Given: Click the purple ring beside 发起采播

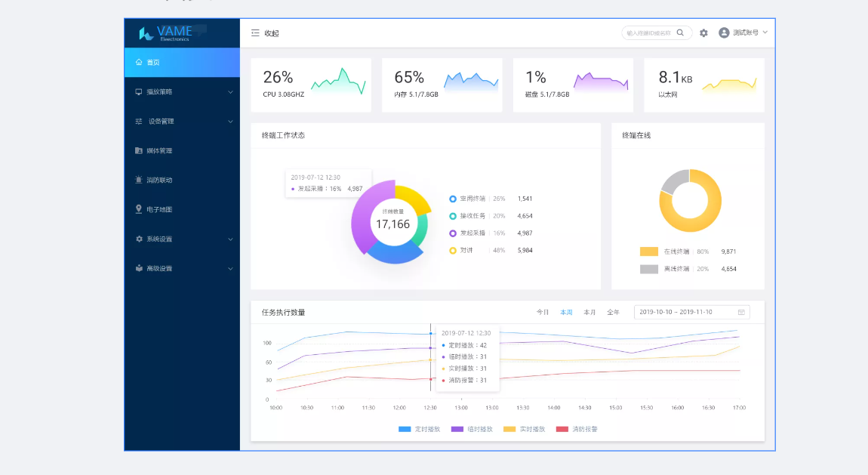Looking at the screenshot, I should coord(453,233).
